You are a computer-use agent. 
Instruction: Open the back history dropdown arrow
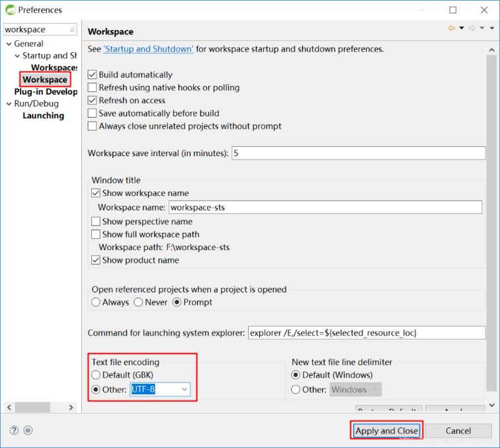click(x=462, y=28)
